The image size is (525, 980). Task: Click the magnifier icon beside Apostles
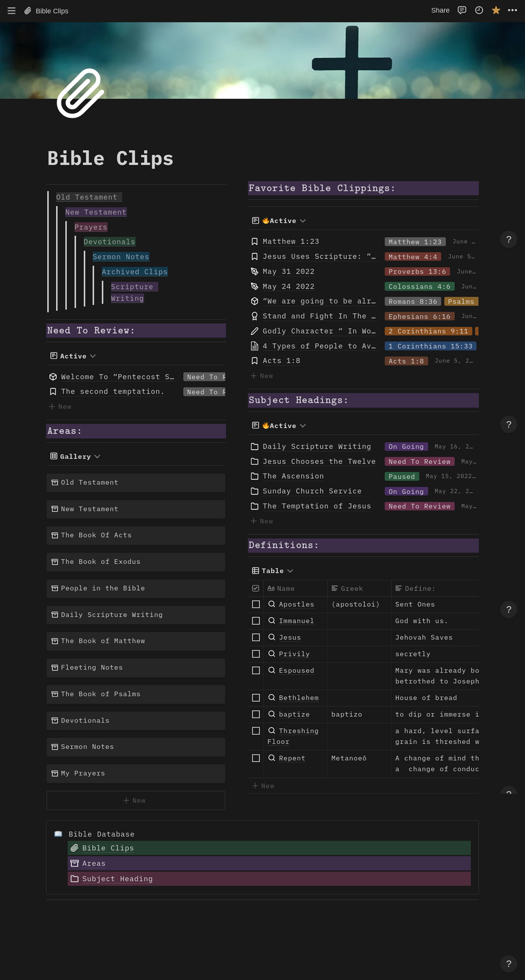tap(272, 604)
